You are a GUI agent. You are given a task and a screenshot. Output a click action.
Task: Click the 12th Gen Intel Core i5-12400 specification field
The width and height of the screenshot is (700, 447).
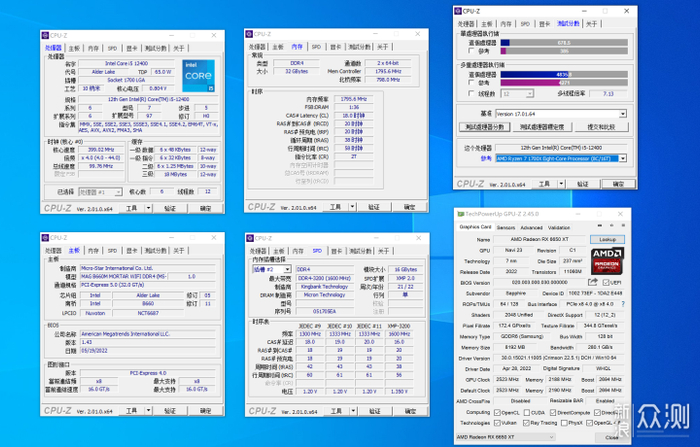tap(149, 99)
